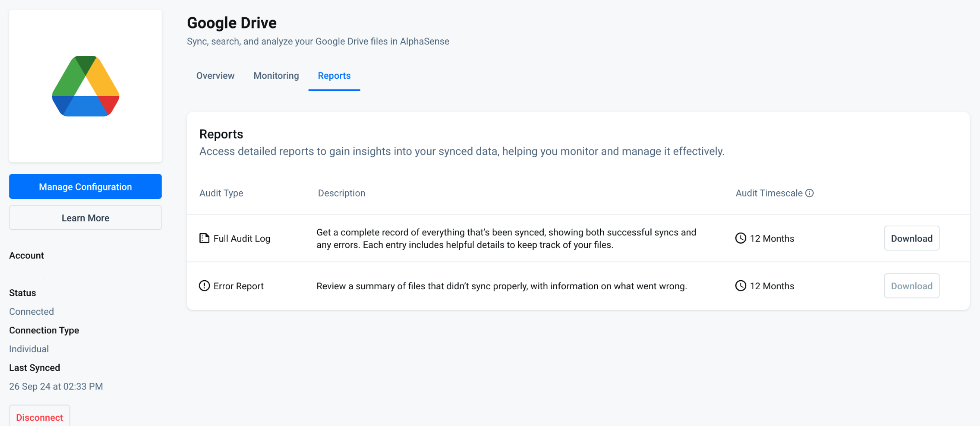Screen dimensions: 980x426
Task: Download the Full Audit Log
Action: click(912, 238)
